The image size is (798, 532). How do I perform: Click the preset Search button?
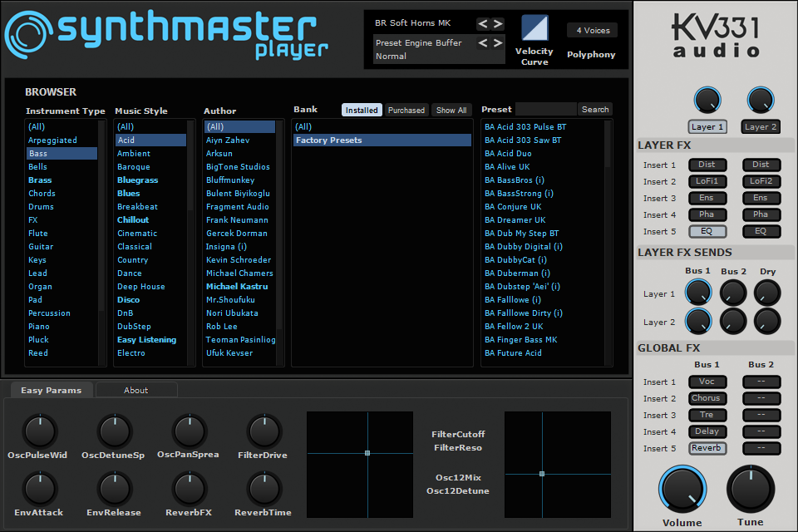(595, 110)
